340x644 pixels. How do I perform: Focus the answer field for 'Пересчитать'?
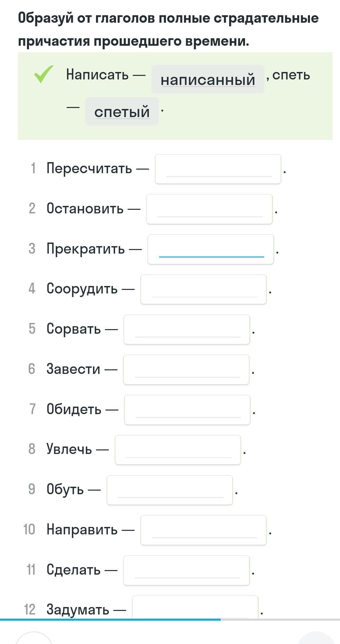tap(218, 169)
